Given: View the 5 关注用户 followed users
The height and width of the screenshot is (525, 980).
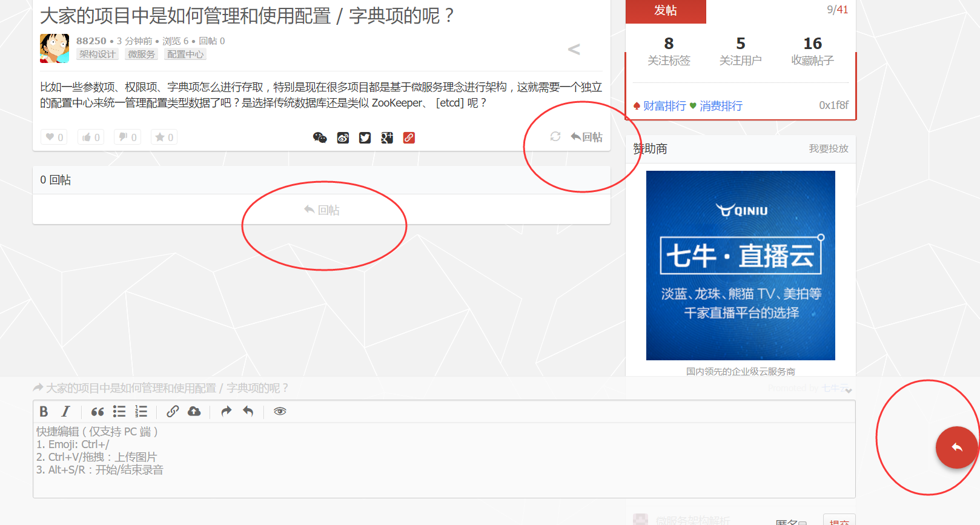Looking at the screenshot, I should pyautogui.click(x=741, y=51).
